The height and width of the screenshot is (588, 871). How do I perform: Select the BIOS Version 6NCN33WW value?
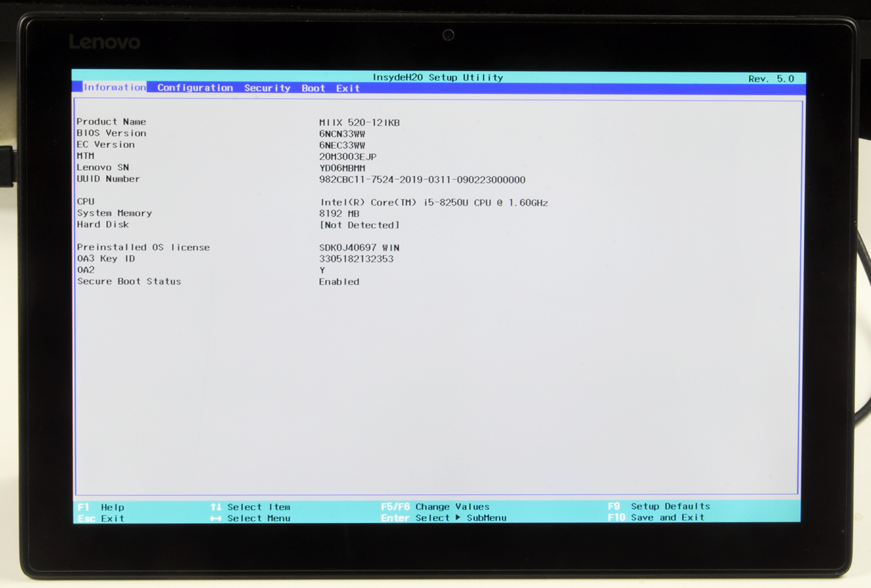coord(342,134)
